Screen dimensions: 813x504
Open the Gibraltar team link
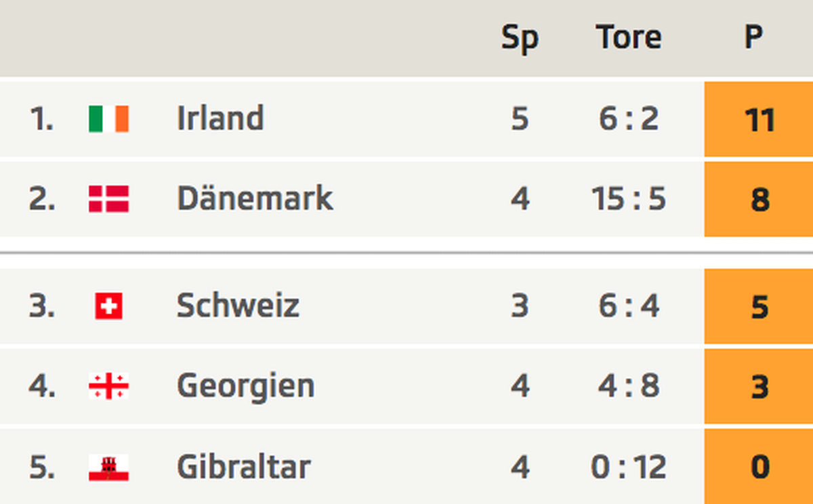tap(243, 466)
